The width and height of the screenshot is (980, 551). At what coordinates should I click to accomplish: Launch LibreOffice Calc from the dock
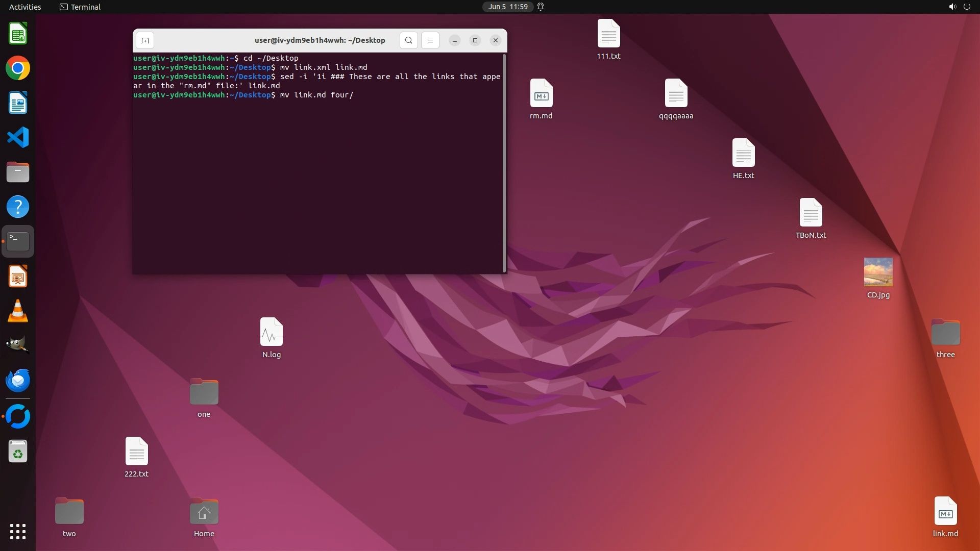tap(18, 34)
